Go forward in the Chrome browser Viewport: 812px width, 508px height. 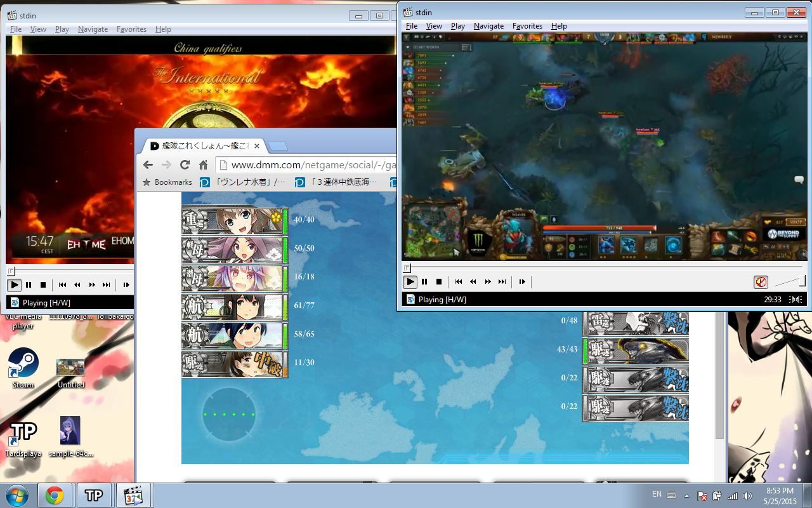pyautogui.click(x=166, y=165)
